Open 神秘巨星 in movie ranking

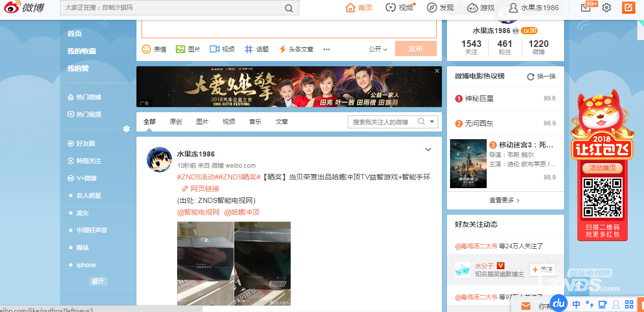click(x=479, y=98)
